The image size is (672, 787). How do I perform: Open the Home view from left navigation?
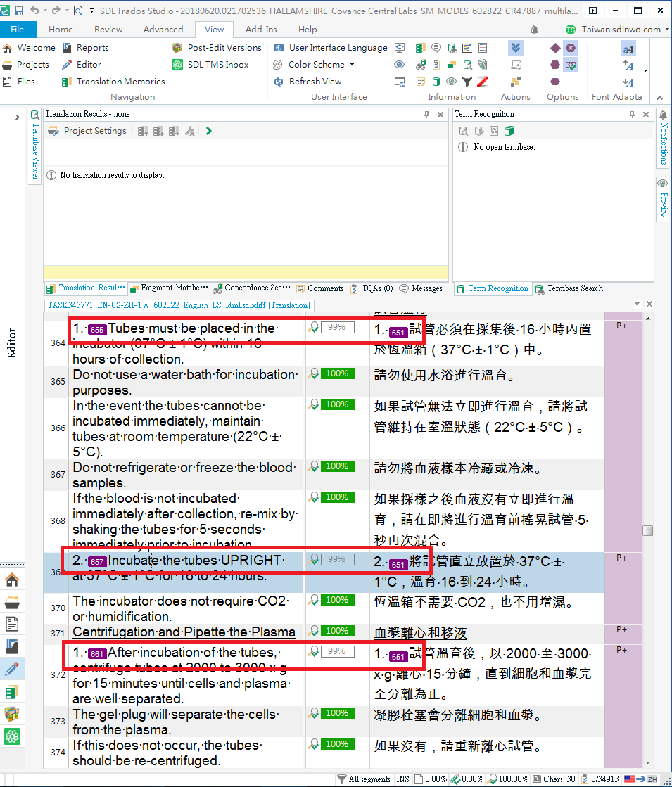click(12, 580)
